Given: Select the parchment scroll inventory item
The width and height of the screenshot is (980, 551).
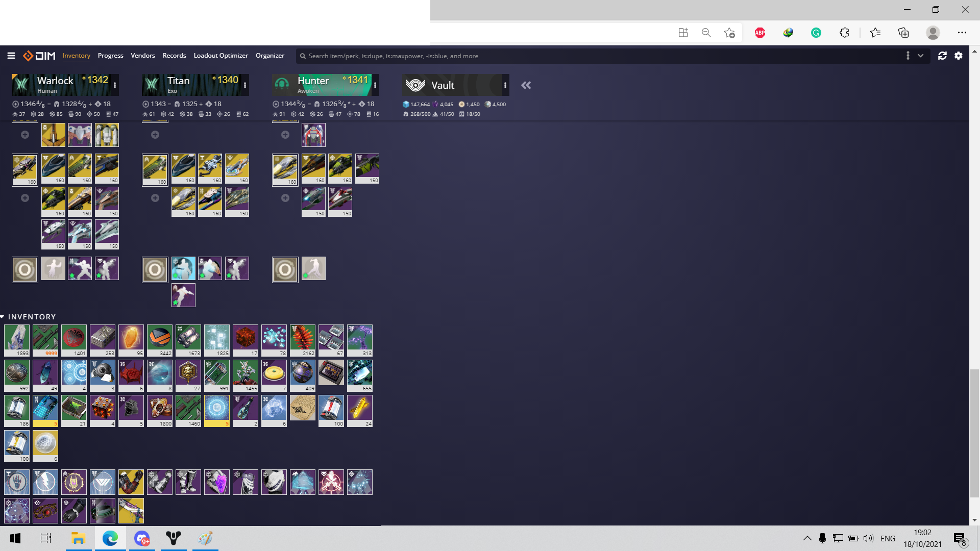Looking at the screenshot, I should pos(303,408).
